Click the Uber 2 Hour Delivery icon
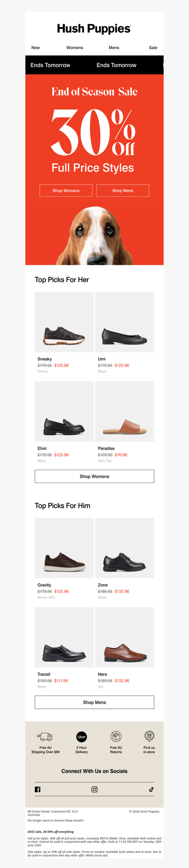Viewport: 189px width, 868px height. point(82,737)
